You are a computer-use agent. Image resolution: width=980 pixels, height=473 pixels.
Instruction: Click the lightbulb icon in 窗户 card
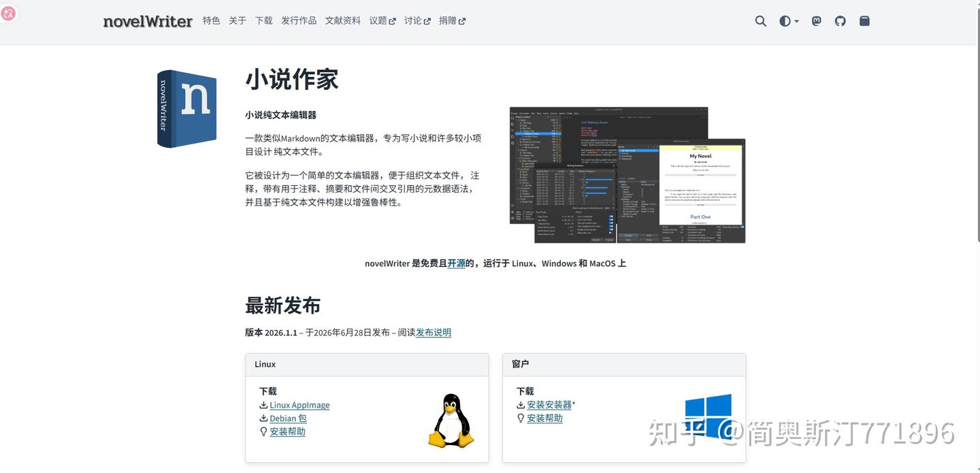point(521,419)
